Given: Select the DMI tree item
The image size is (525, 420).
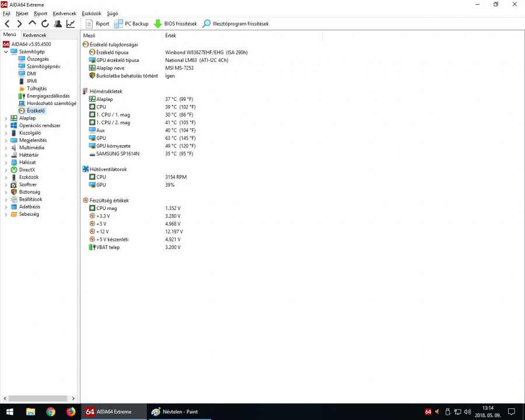Looking at the screenshot, I should pos(27,73).
